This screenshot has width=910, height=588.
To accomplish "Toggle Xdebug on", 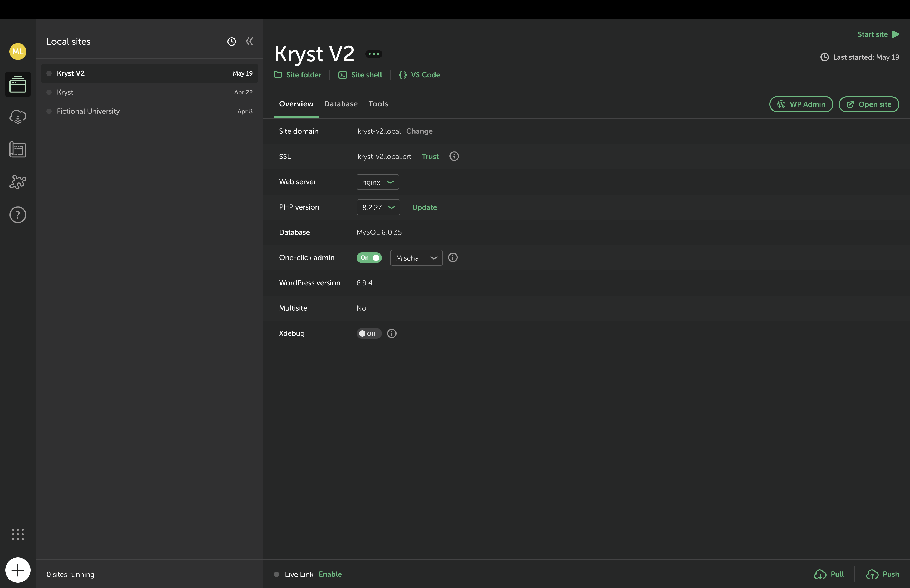I will [369, 333].
